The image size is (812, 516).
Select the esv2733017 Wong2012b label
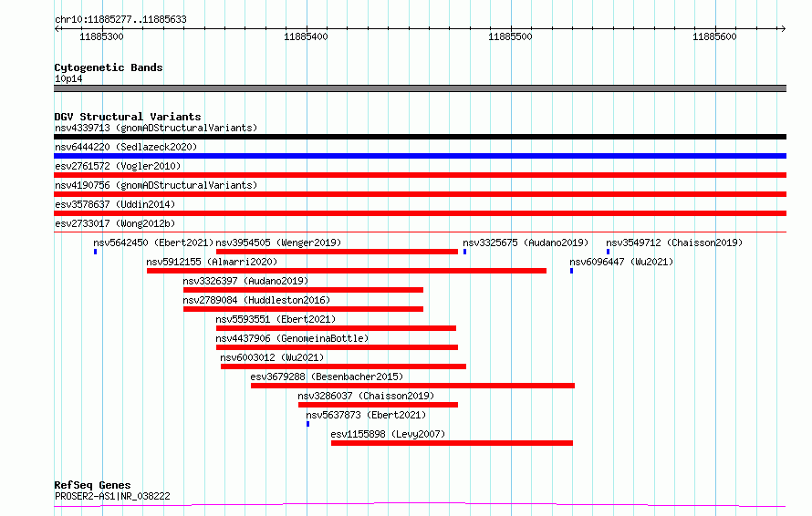pyautogui.click(x=115, y=223)
